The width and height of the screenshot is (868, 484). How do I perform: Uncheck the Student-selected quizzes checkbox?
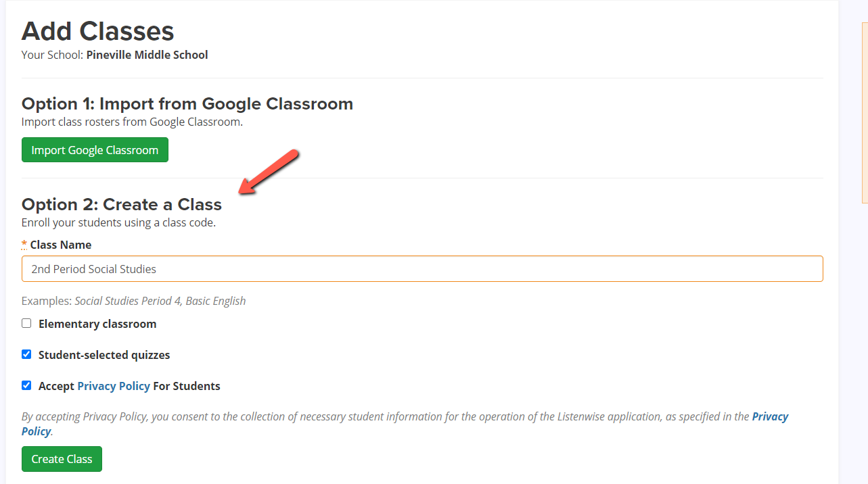coord(26,354)
